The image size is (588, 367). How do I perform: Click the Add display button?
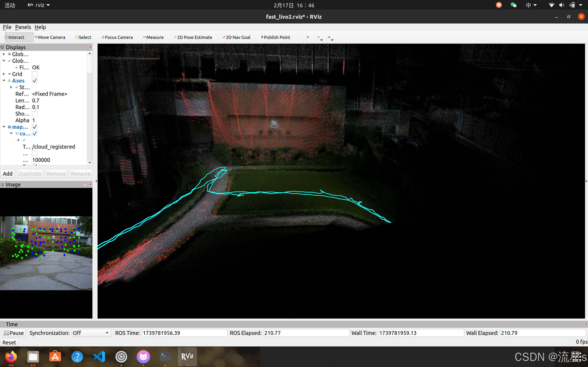pos(8,174)
